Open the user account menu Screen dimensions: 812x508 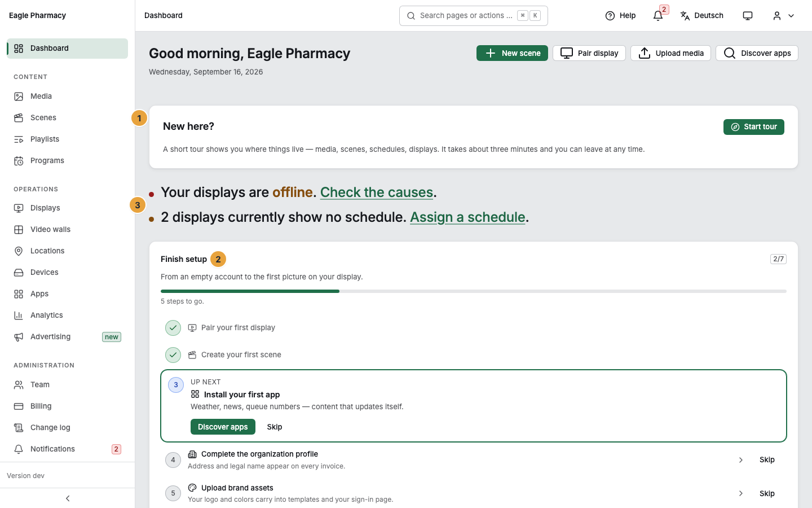coord(784,16)
